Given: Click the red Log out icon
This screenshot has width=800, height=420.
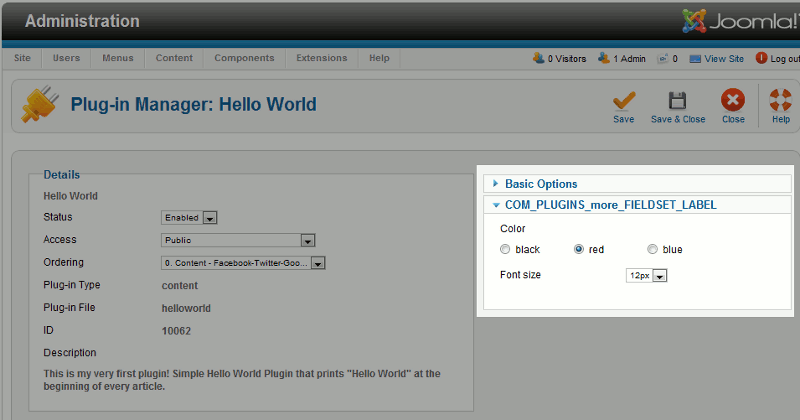Looking at the screenshot, I should [762, 59].
